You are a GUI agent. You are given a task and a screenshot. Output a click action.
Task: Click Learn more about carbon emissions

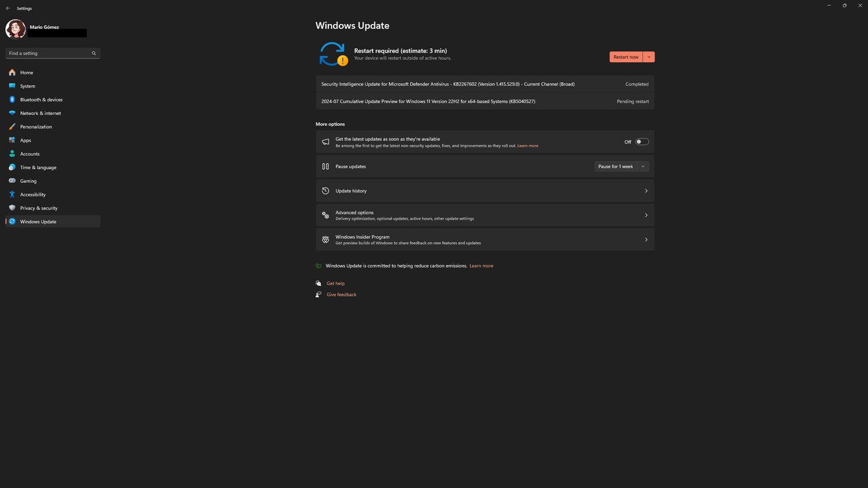481,266
